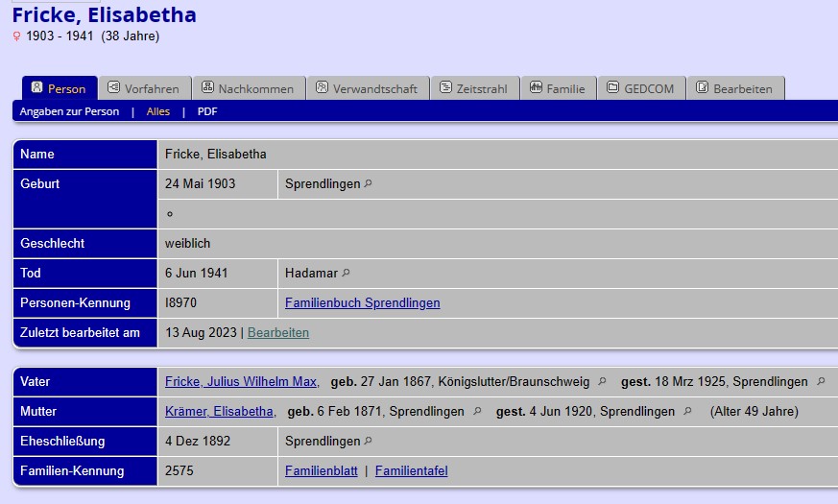The image size is (838, 504).
Task: Click the Personen-Kennung row label
Action: point(76,303)
